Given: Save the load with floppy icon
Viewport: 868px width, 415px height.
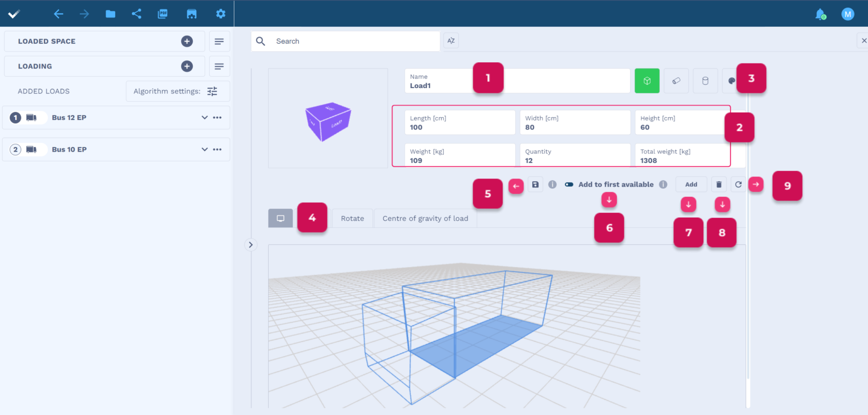Looking at the screenshot, I should [x=535, y=185].
